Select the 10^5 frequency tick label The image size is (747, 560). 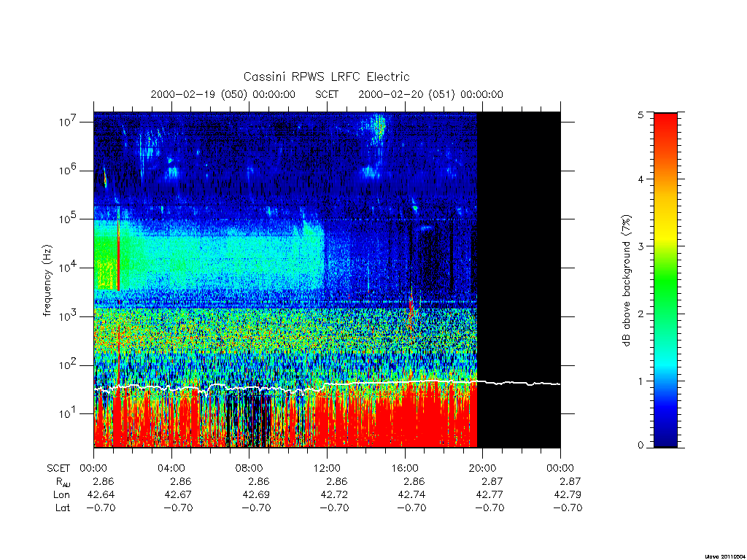tap(69, 218)
